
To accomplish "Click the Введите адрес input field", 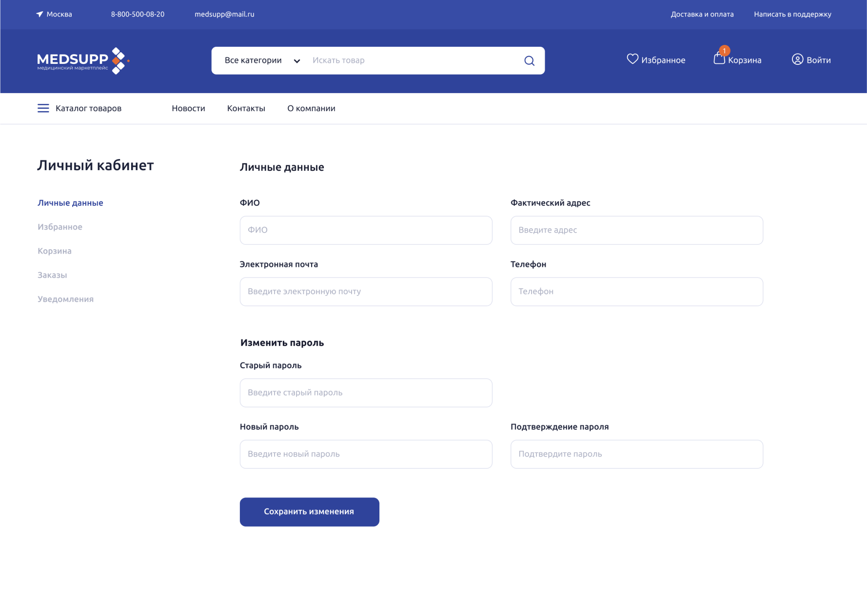I will coord(636,230).
